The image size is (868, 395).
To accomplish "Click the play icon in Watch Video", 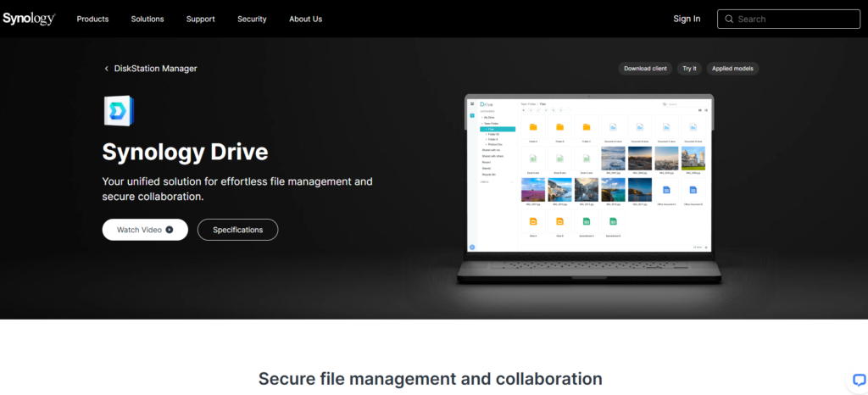I will tap(170, 230).
